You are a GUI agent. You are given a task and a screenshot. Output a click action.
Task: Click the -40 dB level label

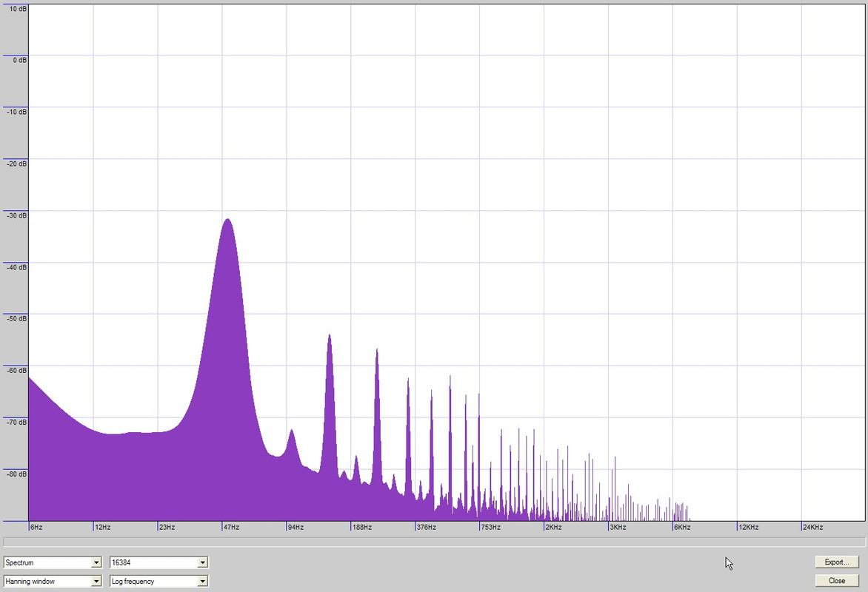coord(17,267)
